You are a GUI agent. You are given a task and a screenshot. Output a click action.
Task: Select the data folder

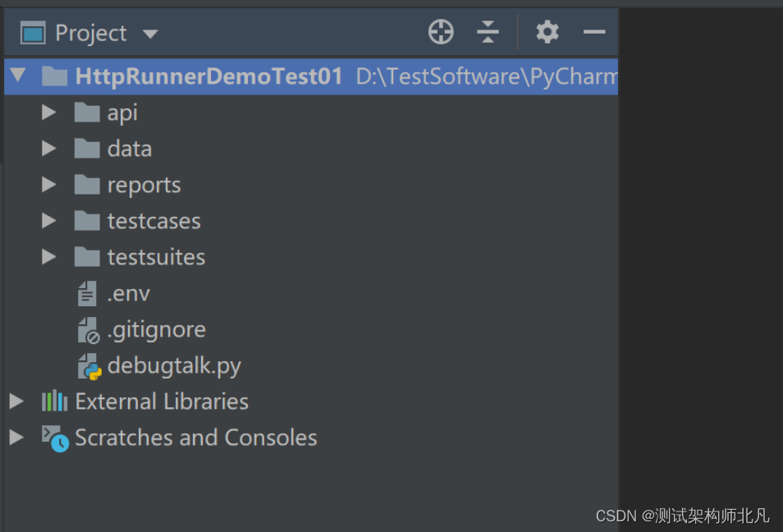coord(129,149)
